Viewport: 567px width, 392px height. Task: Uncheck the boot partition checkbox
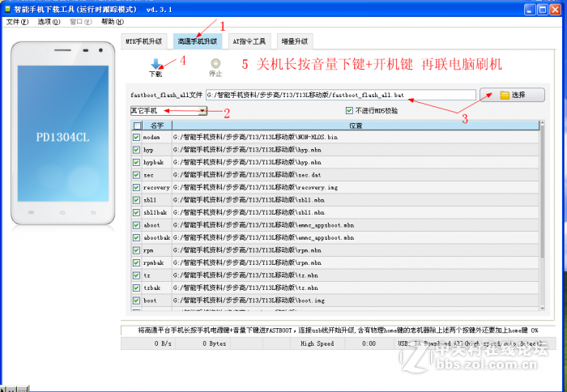(136, 300)
